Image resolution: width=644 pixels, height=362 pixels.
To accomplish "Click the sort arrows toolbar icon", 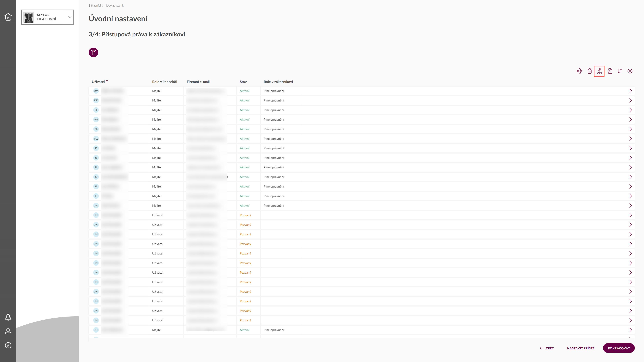I will coord(620,71).
